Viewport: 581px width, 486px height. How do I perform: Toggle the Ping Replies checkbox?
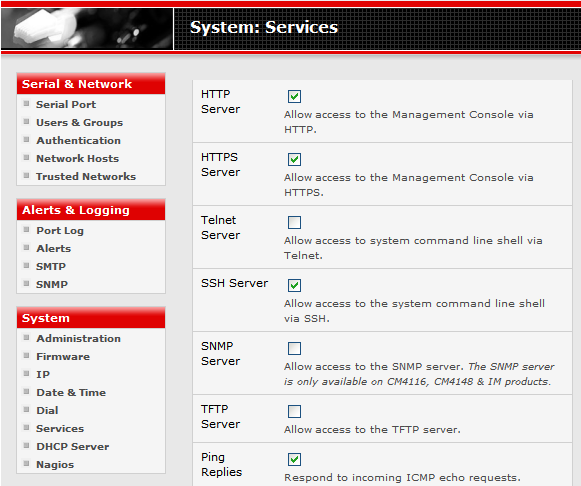pyautogui.click(x=294, y=459)
